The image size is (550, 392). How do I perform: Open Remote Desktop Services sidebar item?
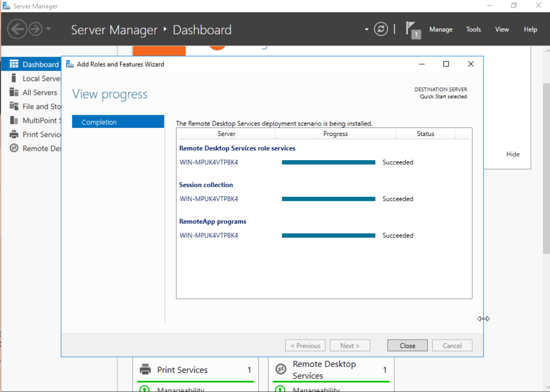[31, 148]
